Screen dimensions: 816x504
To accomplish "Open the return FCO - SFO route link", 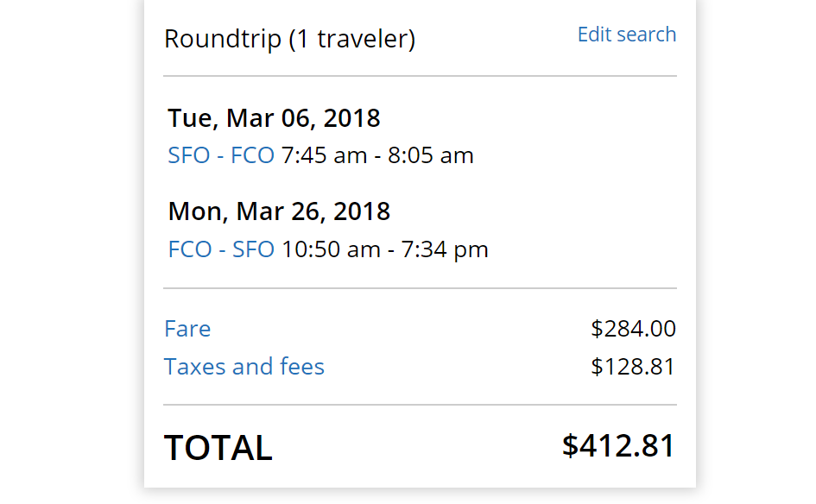I will [x=221, y=250].
